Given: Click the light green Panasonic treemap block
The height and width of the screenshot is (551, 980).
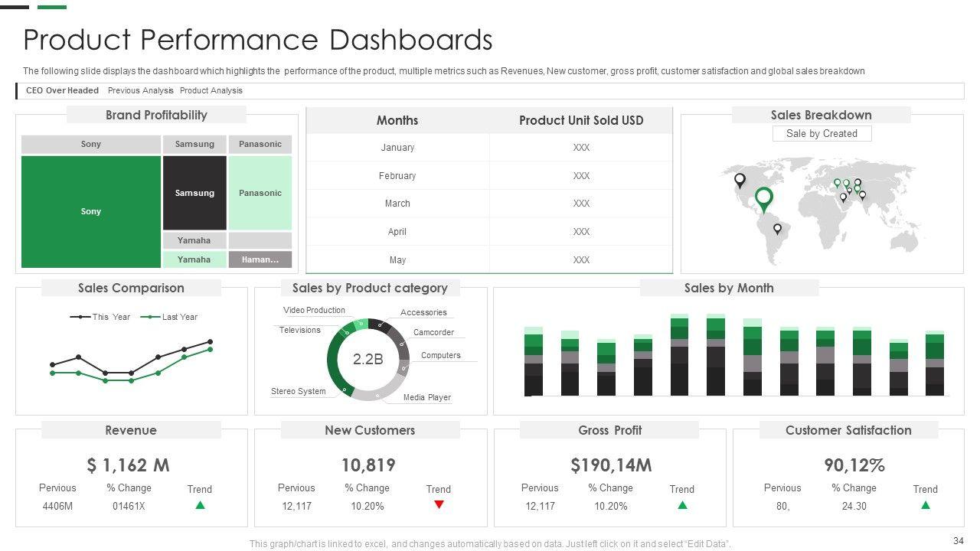Looking at the screenshot, I should point(260,193).
